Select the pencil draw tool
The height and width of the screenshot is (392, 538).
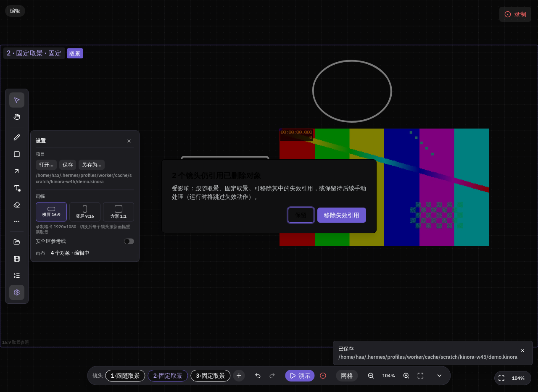point(17,137)
